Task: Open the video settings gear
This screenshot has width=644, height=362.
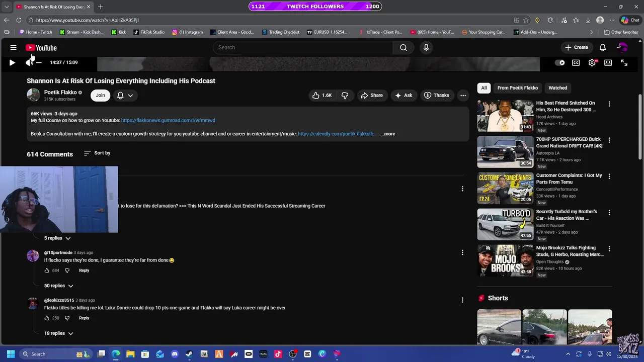Action: pos(592,63)
